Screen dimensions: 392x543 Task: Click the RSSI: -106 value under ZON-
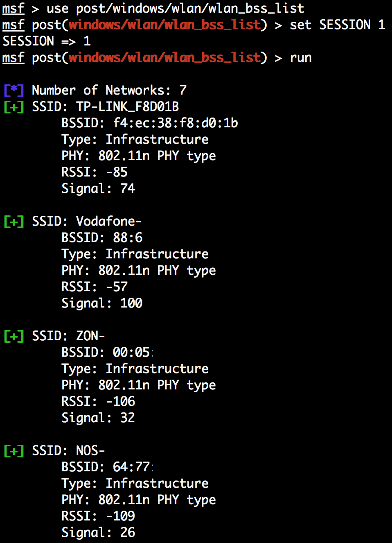pos(121,401)
